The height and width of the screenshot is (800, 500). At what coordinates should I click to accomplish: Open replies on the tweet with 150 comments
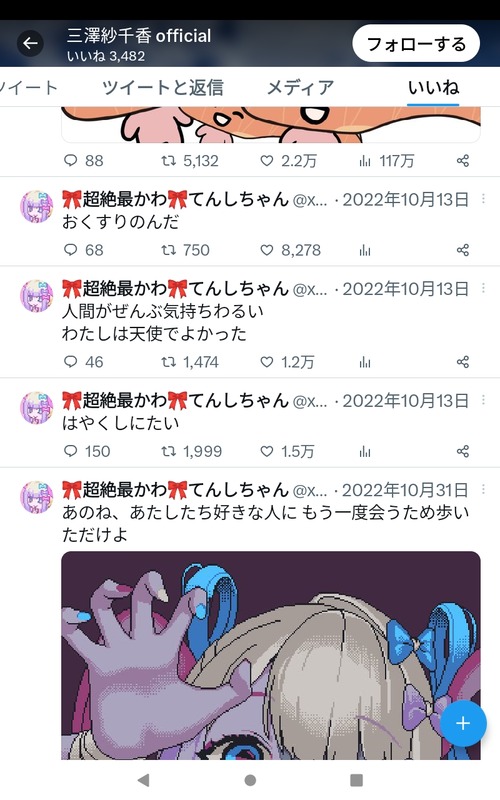[x=70, y=451]
